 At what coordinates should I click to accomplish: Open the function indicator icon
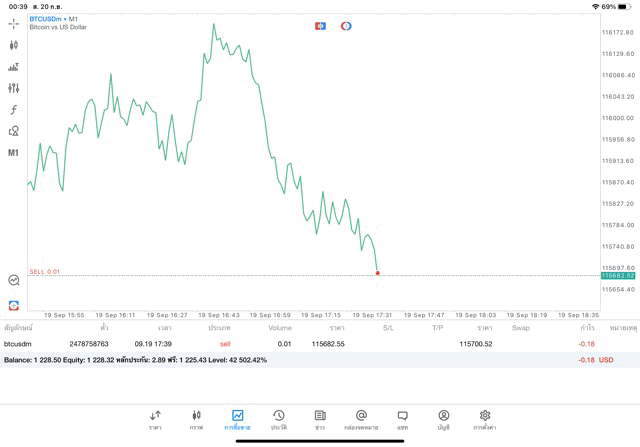coord(14,110)
